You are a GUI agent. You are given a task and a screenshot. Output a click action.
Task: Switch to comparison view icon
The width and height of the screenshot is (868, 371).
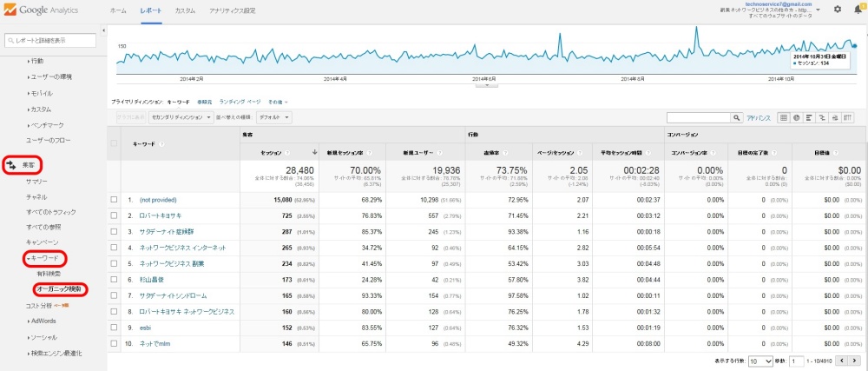tap(822, 118)
